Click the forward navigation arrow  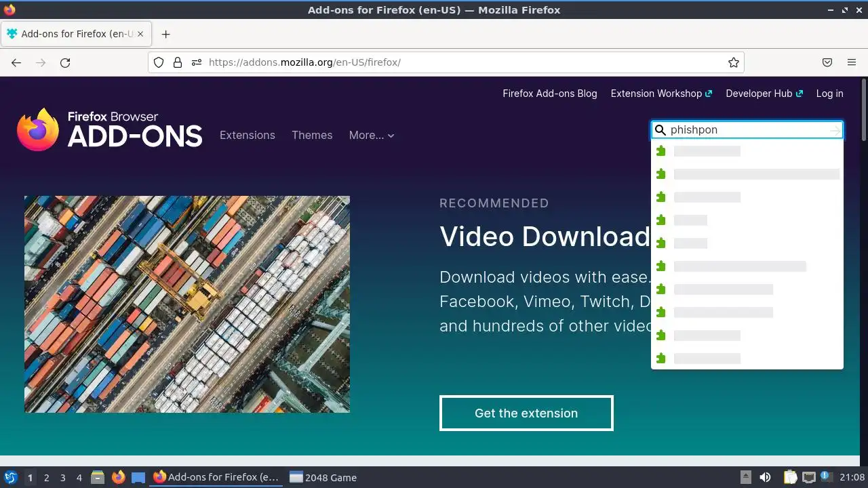[41, 62]
